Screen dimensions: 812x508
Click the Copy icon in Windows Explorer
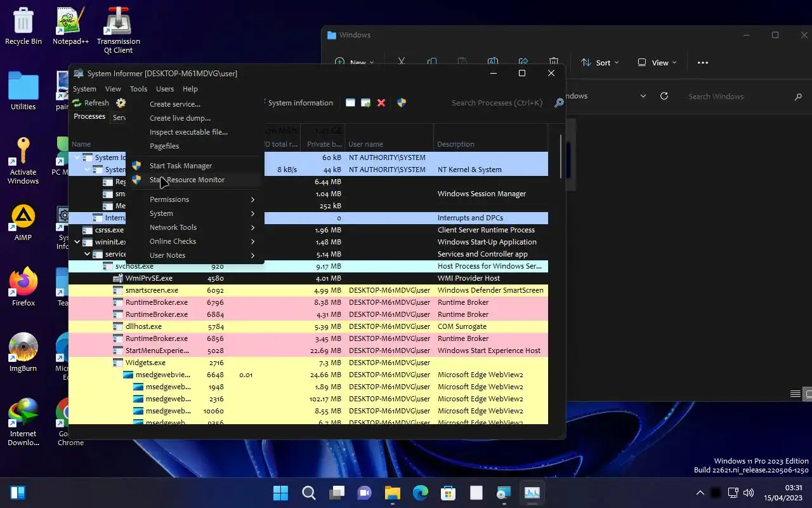[432, 62]
